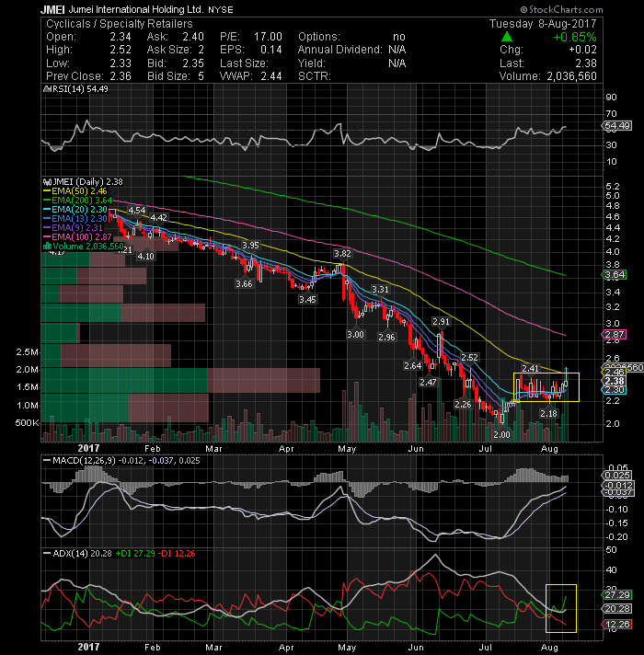Click the candlestick icon beside JMEI (Daily)
The width and height of the screenshot is (644, 655).
47,182
